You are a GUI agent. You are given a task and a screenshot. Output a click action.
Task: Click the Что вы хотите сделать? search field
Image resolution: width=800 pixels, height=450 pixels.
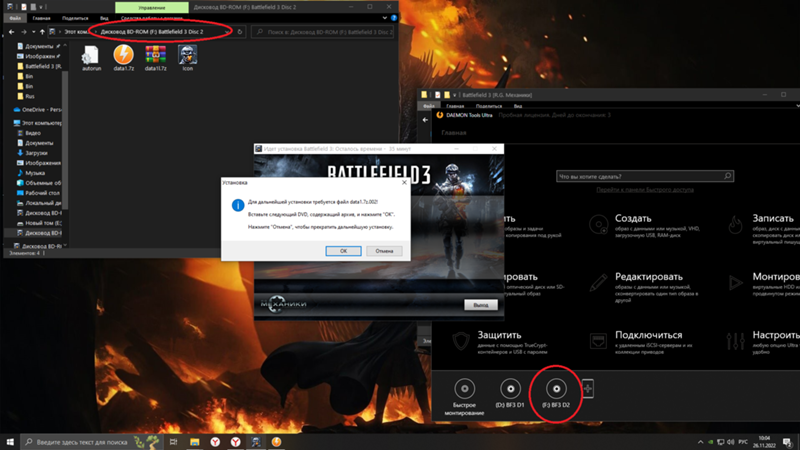pos(645,176)
